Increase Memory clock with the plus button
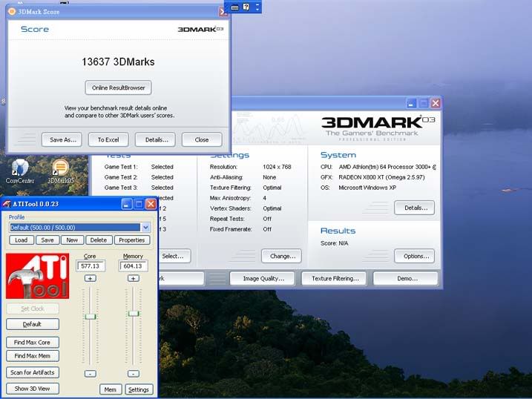 pos(134,278)
